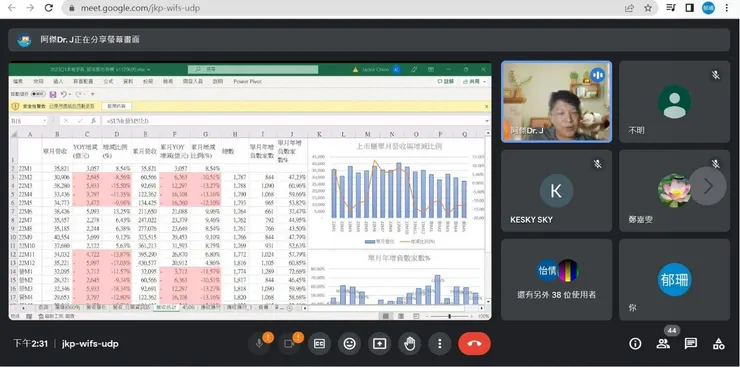740x367 pixels.
Task: Click the 上市櫃單月營收與增減比例 chart title
Action: (399, 146)
